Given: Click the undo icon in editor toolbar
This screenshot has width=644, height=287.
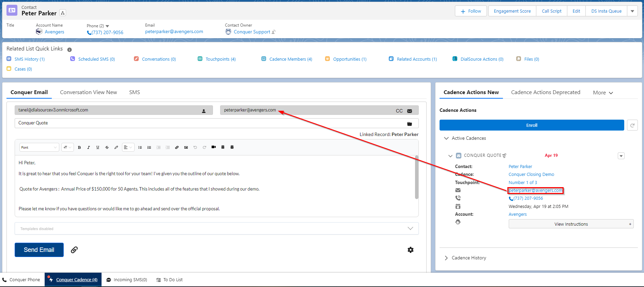Looking at the screenshot, I should coord(195,147).
